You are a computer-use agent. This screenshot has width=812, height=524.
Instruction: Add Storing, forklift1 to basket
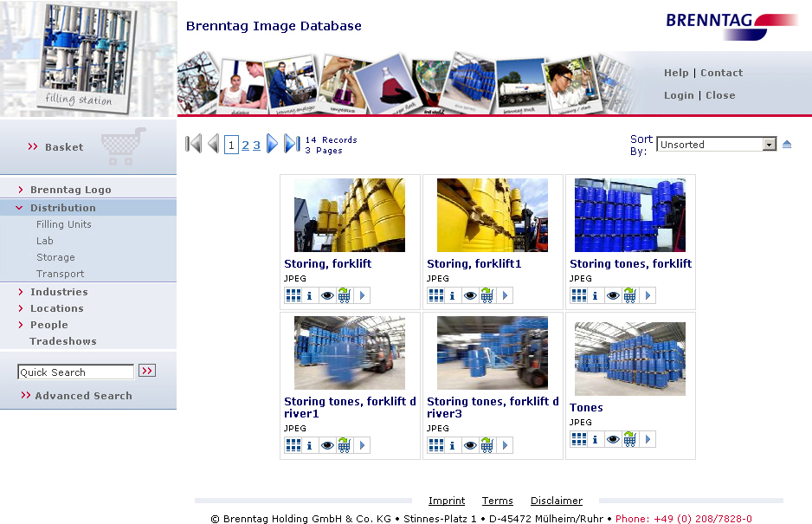point(487,295)
